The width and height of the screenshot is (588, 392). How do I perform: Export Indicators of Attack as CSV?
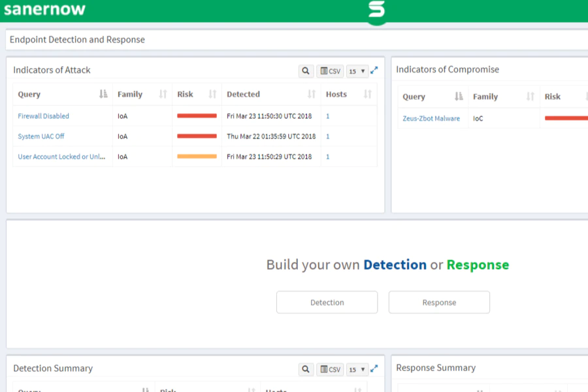point(330,71)
